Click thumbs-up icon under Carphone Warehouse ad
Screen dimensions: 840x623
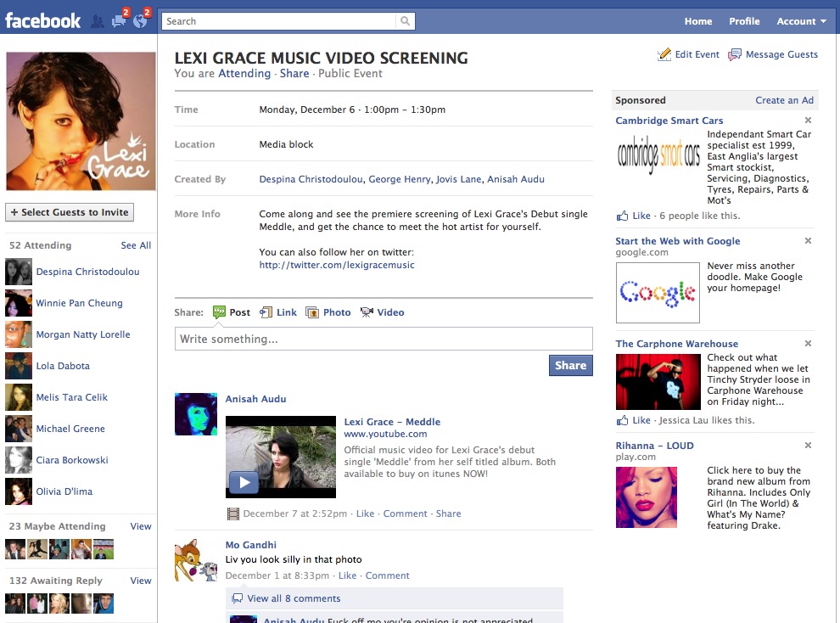click(x=622, y=420)
